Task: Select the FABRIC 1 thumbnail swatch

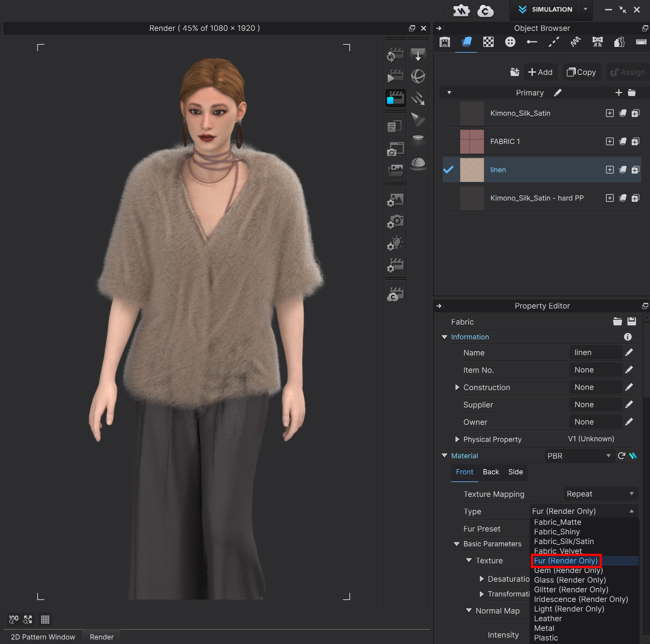Action: tap(472, 141)
